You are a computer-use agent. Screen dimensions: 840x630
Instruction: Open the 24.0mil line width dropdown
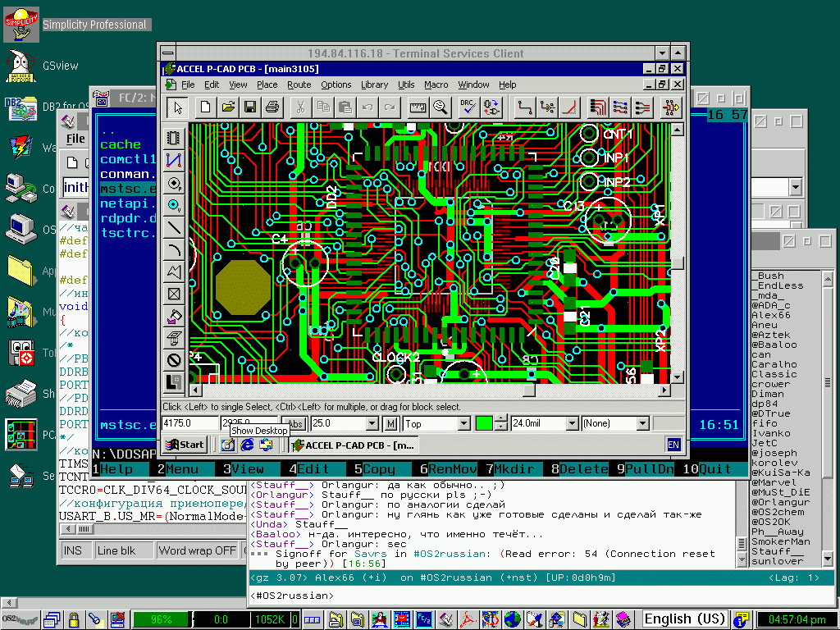(572, 424)
